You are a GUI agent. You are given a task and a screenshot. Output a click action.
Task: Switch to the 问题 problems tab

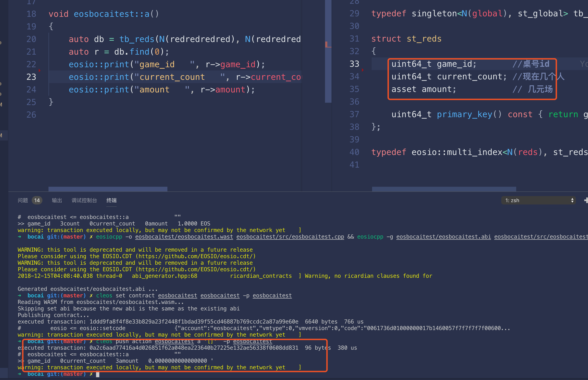[x=23, y=200]
